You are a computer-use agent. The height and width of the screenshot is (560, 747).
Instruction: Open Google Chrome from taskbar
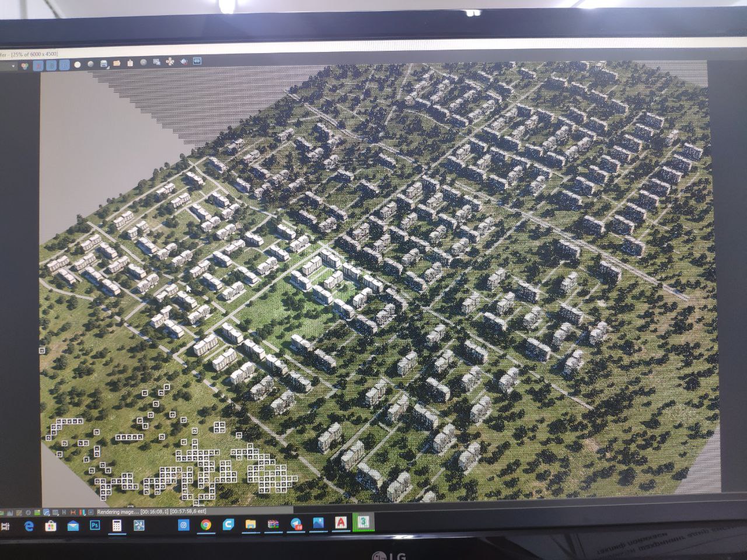206,524
